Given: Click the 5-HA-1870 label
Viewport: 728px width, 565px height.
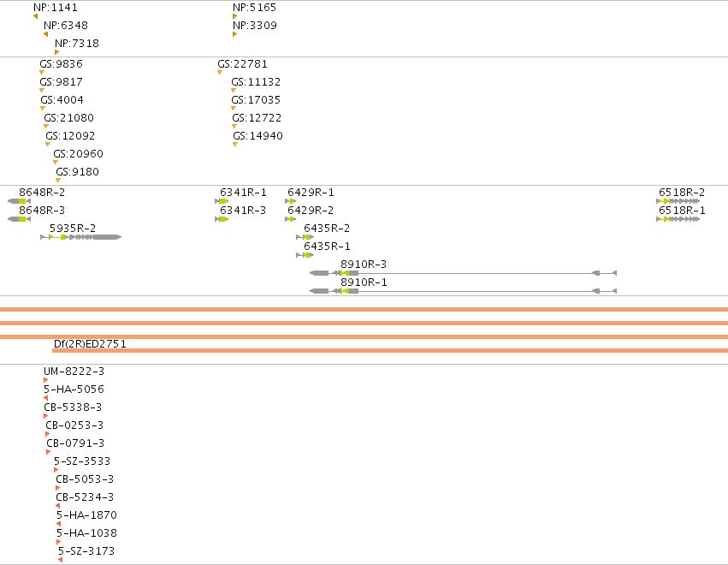Looking at the screenshot, I should (86, 515).
